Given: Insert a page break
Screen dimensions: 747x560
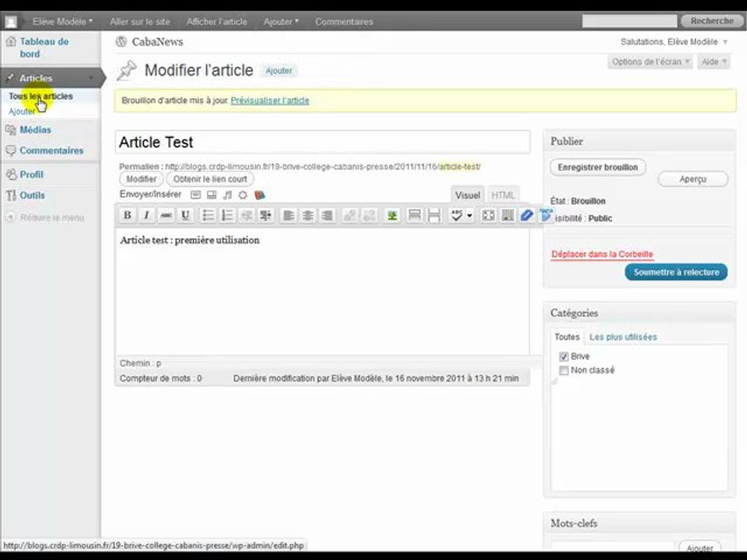Looking at the screenshot, I should click(x=433, y=215).
